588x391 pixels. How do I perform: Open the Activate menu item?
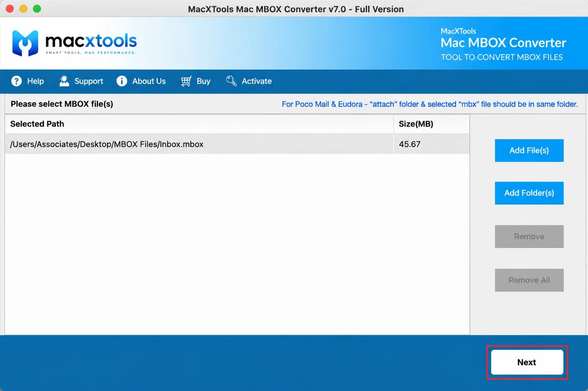[249, 81]
